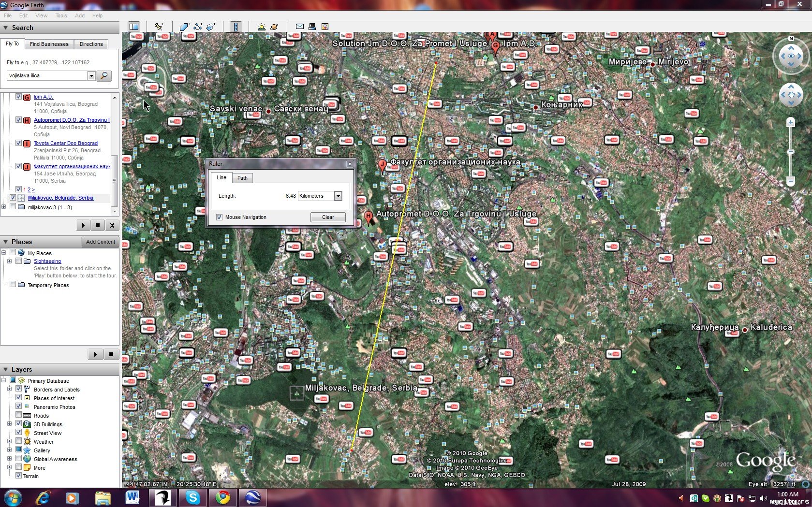
Task: Open the Fly To search history dropdown
Action: (x=91, y=76)
